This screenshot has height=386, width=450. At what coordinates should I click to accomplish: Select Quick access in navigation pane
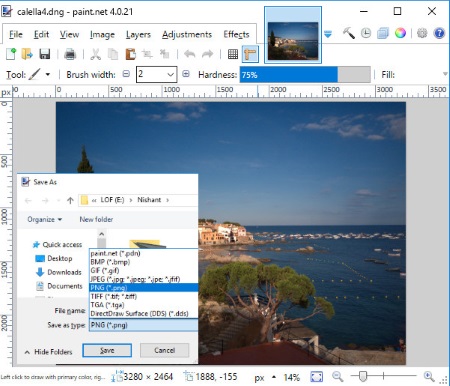point(57,245)
